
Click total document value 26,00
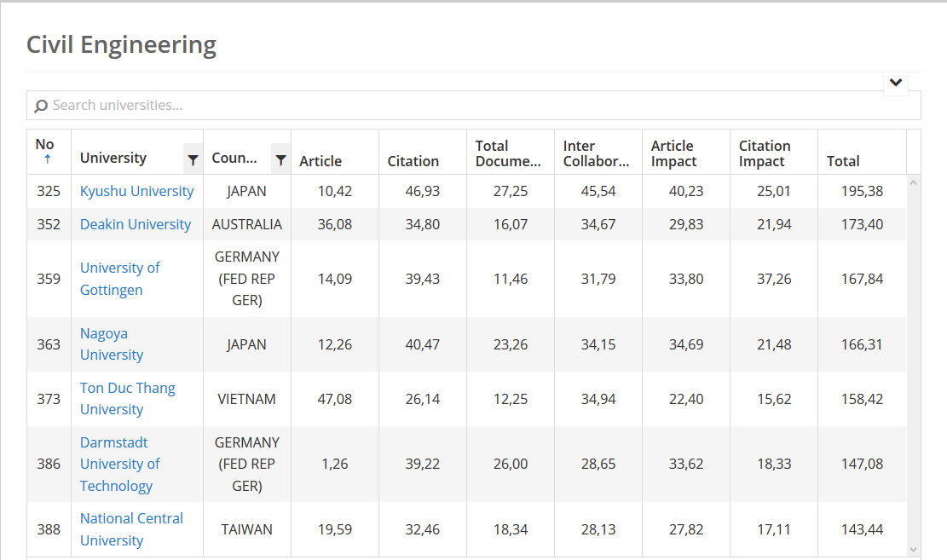tap(511, 464)
